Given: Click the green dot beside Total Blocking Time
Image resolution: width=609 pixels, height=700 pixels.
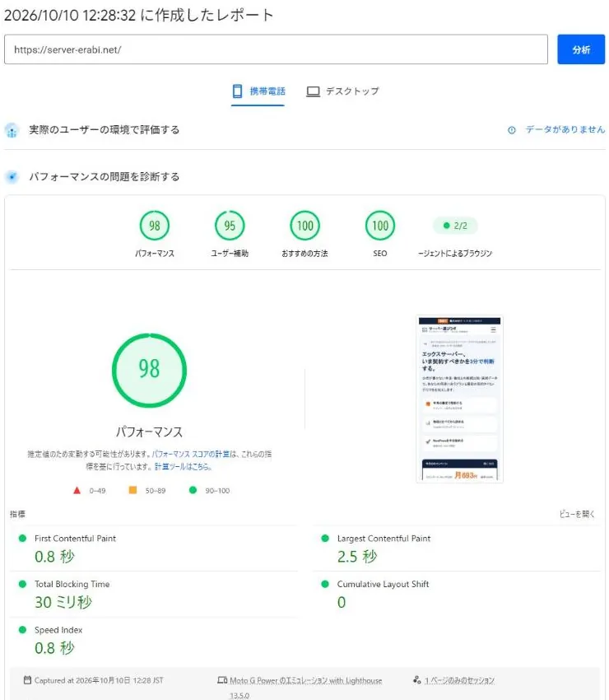Looking at the screenshot, I should (22, 584).
